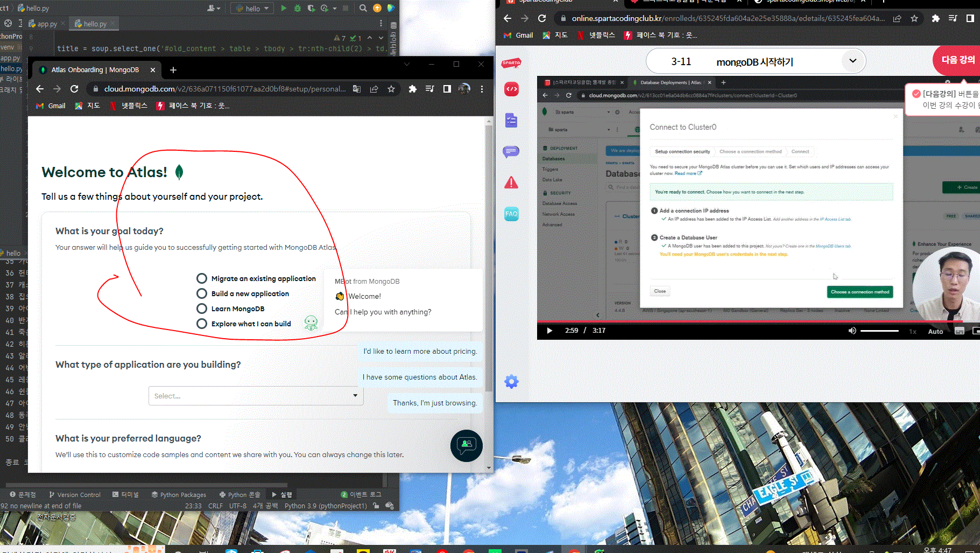The height and width of the screenshot is (553, 980).
Task: Star the Sparta page in the address bar
Action: pos(914,18)
